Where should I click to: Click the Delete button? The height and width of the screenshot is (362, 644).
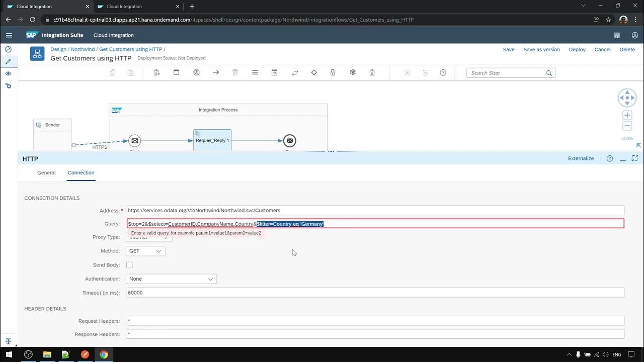[x=627, y=50]
